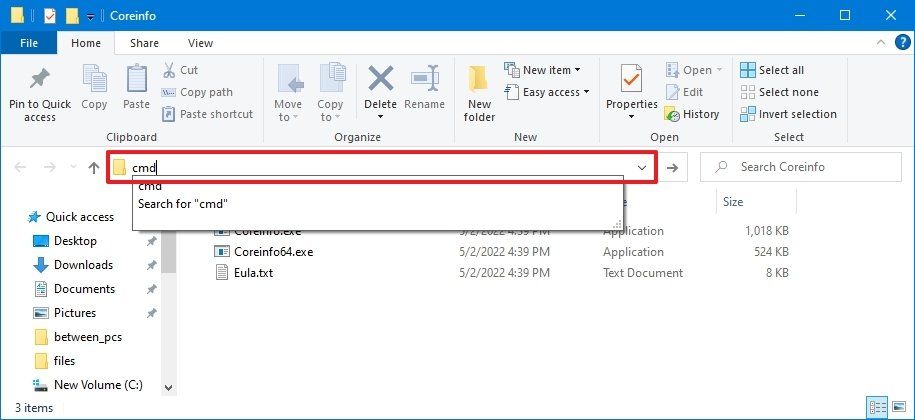Screen dimensions: 915x420
Task: Go forward with the right arrow
Action: (50, 168)
